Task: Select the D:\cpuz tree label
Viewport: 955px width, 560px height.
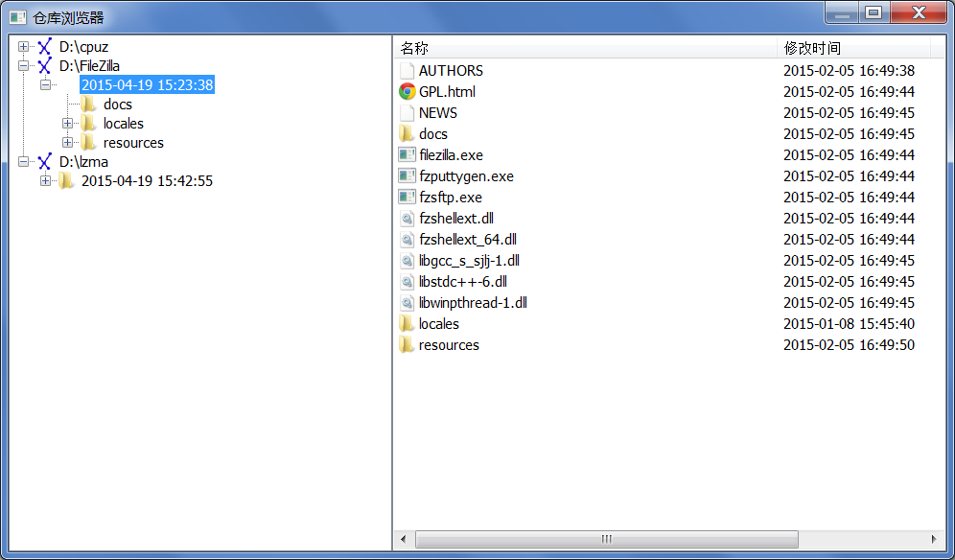Action: [x=83, y=47]
